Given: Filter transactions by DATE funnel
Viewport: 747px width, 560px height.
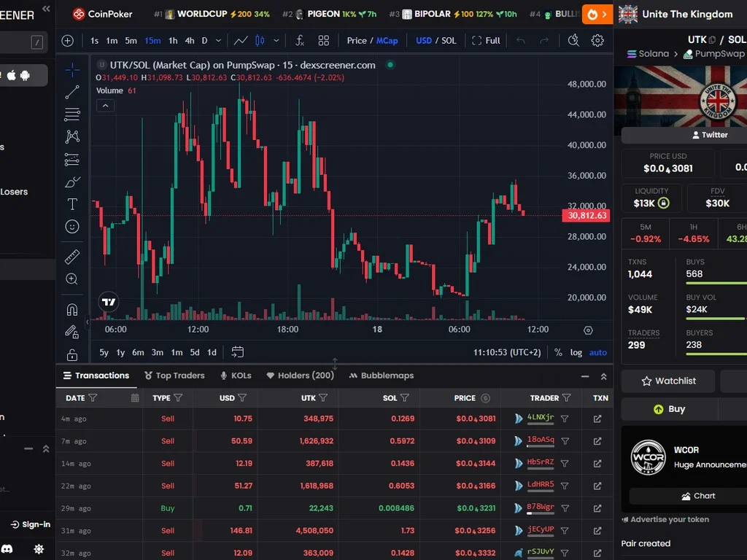Looking at the screenshot, I should click(93, 397).
